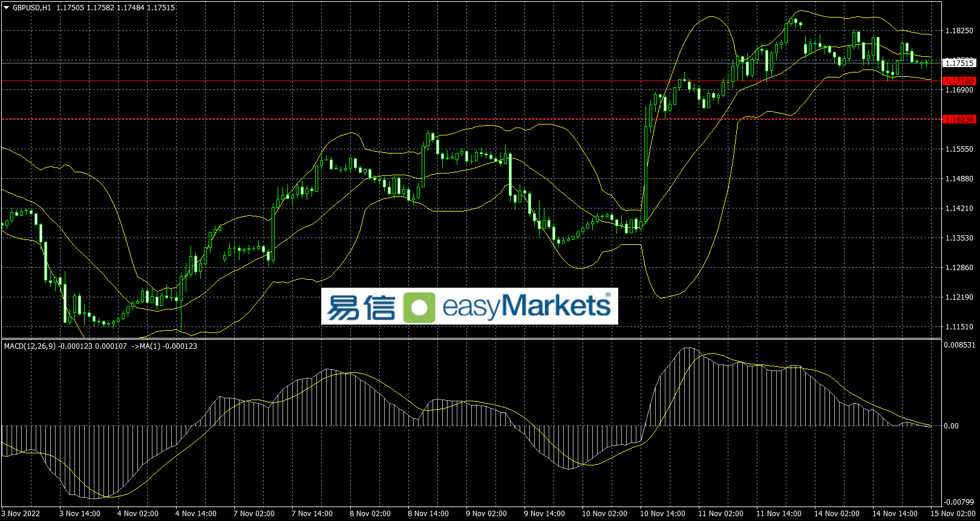The image size is (980, 521).
Task: Click the 8 Nov 02:00 time label
Action: click(370, 514)
